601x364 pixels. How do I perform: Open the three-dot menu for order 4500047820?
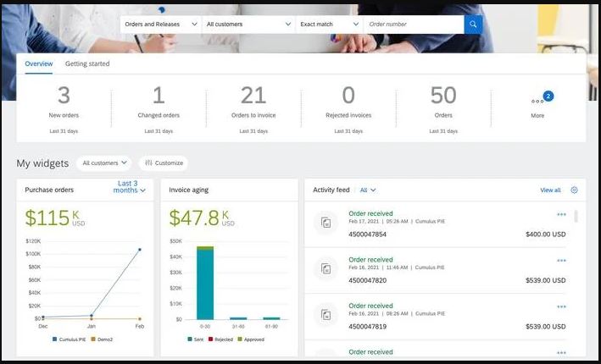pyautogui.click(x=561, y=261)
